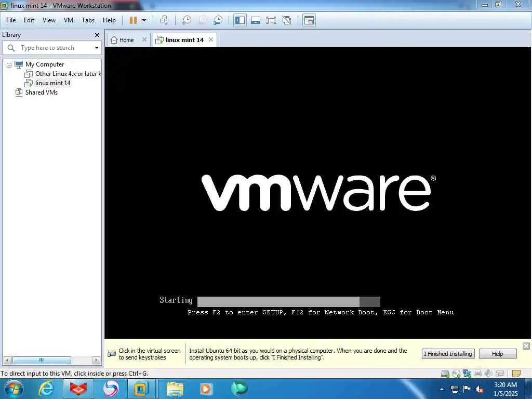Open the snapshot manager wrench-clock icon
This screenshot has width=532, height=399.
pyautogui.click(x=218, y=20)
